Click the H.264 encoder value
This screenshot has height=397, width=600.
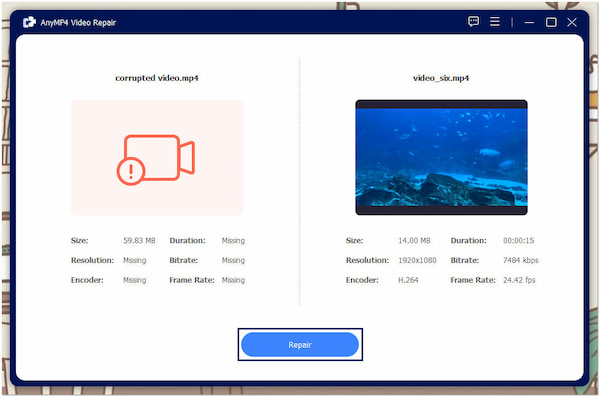[408, 280]
